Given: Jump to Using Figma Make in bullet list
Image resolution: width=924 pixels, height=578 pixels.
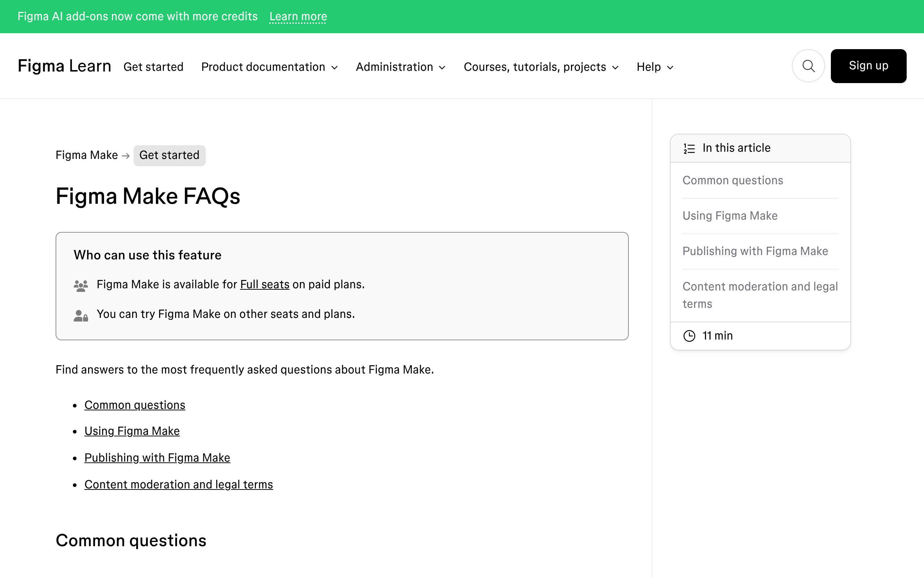Looking at the screenshot, I should [x=132, y=431].
